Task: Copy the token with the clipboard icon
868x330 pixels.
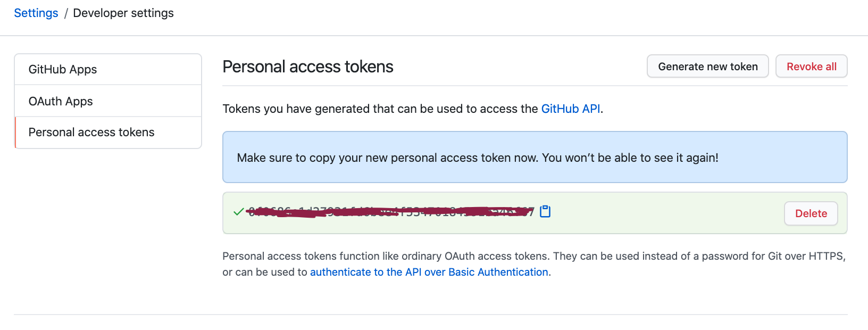Action: pos(545,212)
